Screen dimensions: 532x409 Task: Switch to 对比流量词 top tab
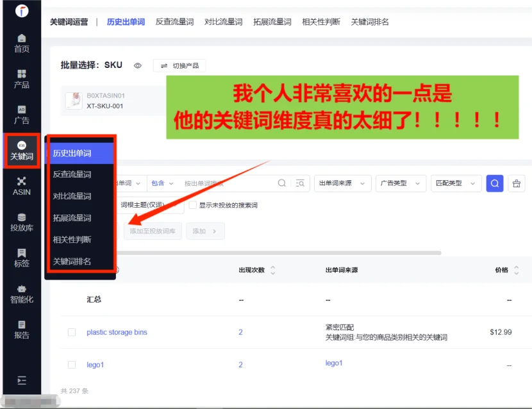223,22
